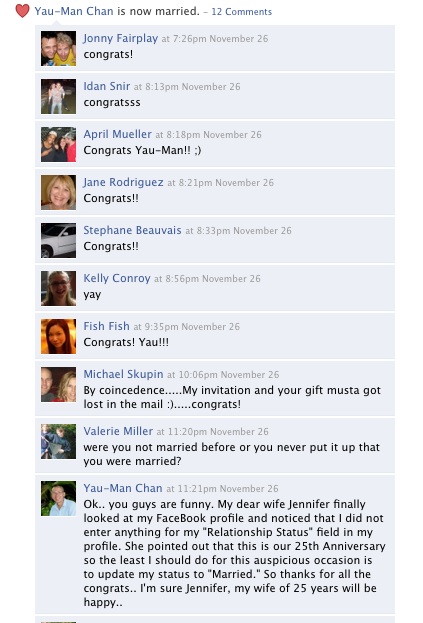Open Kelly Conroy's profile photo

tap(58, 288)
